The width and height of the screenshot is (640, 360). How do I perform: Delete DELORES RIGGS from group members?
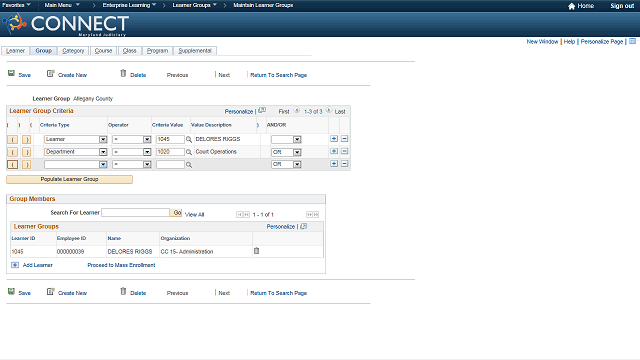[x=256, y=251]
